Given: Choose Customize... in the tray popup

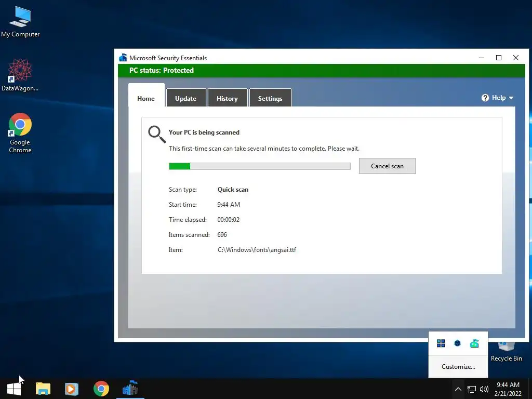Looking at the screenshot, I should pos(458,366).
